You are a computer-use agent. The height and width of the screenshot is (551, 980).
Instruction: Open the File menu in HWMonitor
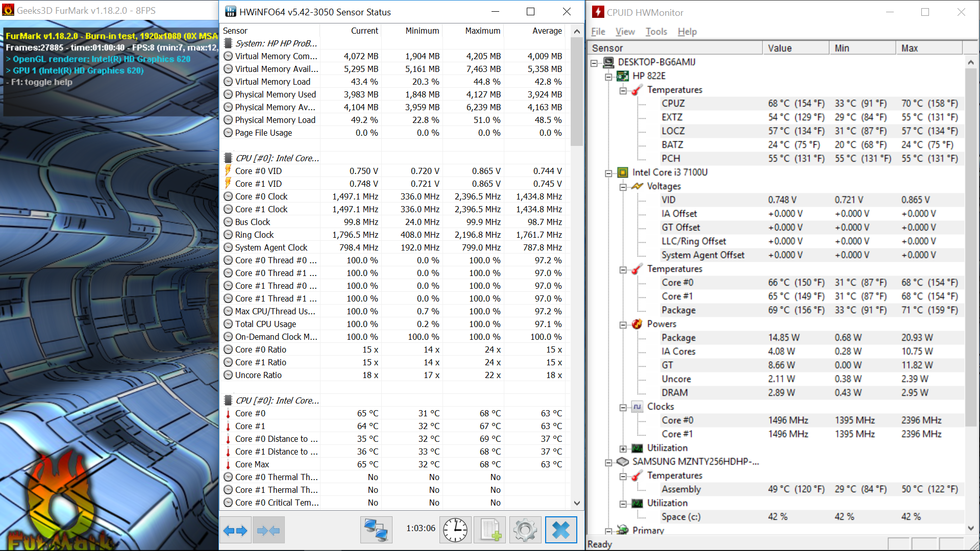(x=598, y=32)
